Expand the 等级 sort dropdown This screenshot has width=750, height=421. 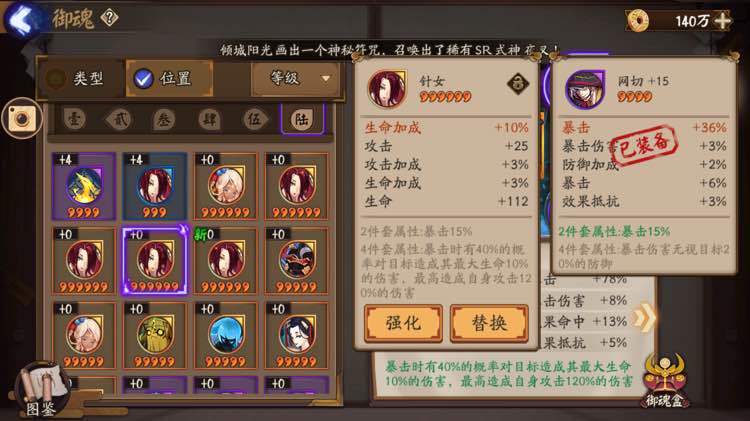point(296,78)
